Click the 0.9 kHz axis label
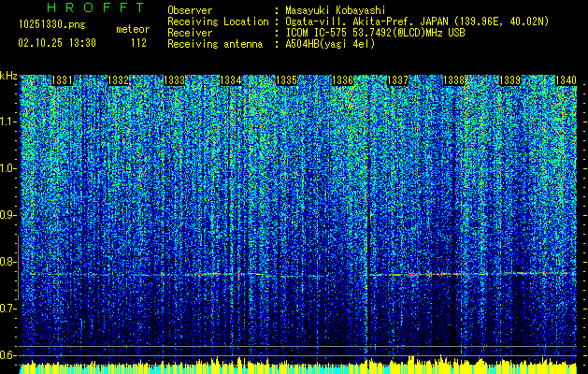The image size is (588, 374). [7, 215]
